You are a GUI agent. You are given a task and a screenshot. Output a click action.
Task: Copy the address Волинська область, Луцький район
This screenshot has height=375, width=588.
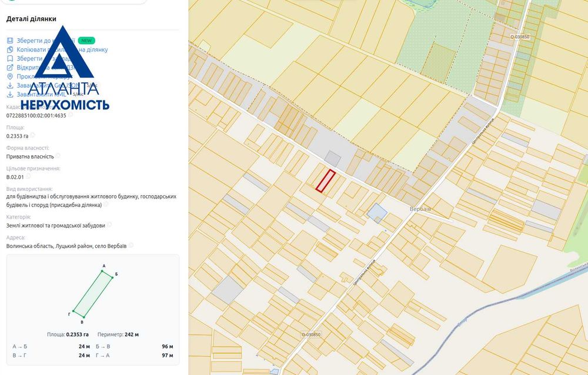131,245
